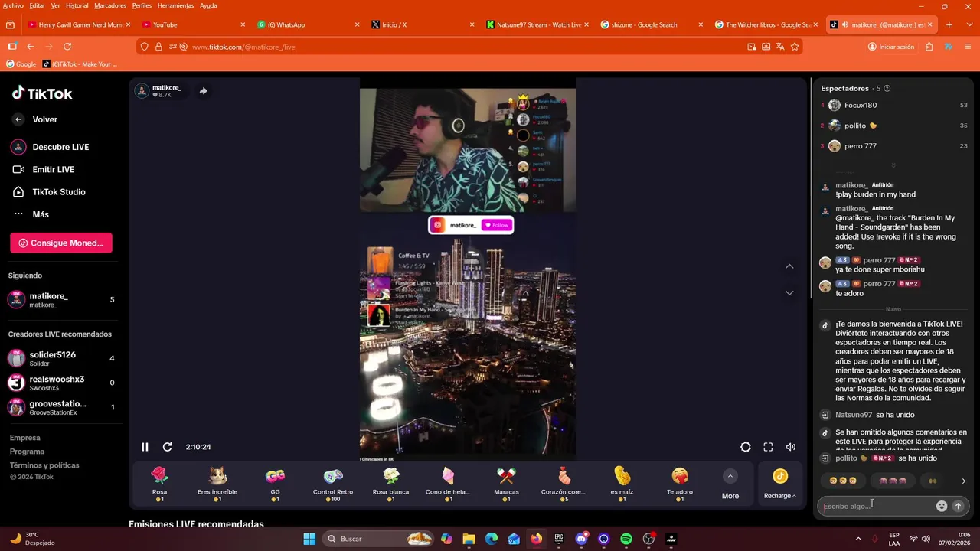Open the Programa footer link
Screen dimensions: 980x551
tap(27, 452)
